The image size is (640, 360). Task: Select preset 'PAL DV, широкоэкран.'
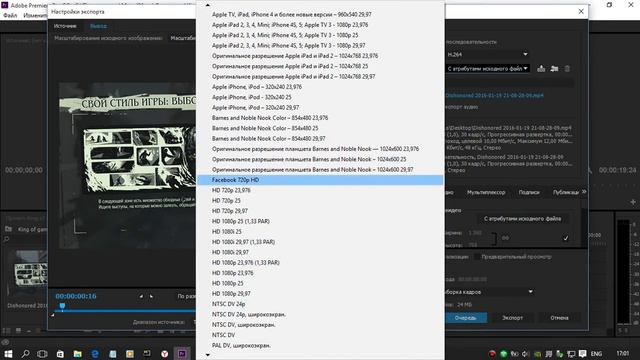pos(320,345)
